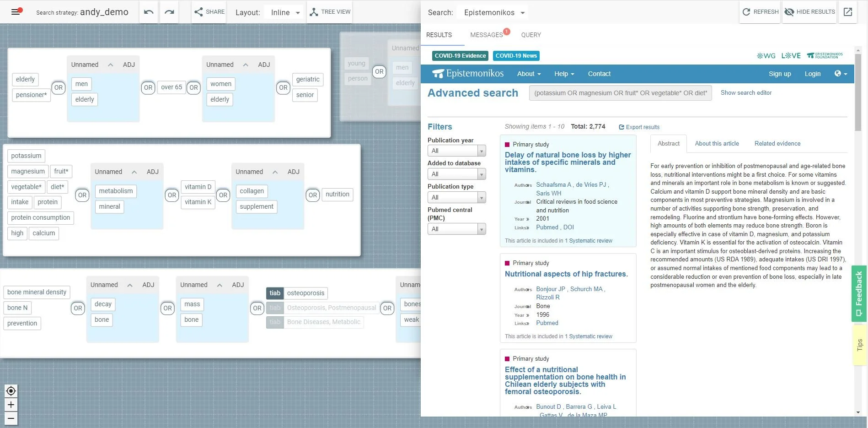This screenshot has width=868, height=428.
Task: Open the Pubmed central (PMC) filter dropdown
Action: pos(456,229)
